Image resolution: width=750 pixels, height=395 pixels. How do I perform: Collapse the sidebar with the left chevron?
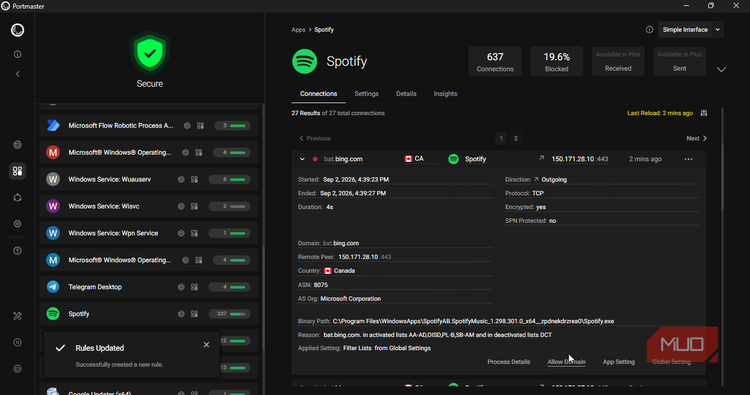pos(18,74)
